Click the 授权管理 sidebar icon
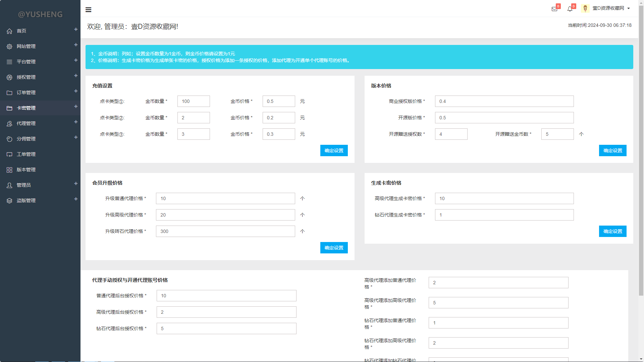The image size is (644, 362). [x=9, y=77]
